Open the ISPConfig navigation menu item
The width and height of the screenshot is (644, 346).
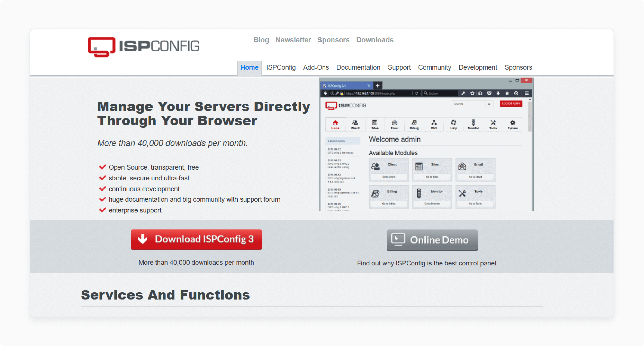pos(281,67)
